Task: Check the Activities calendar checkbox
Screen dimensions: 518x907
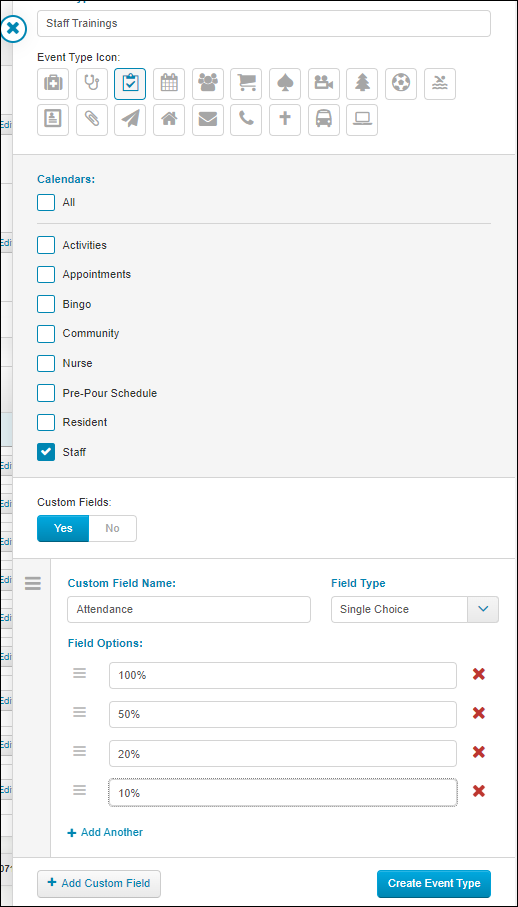Action: (x=46, y=245)
